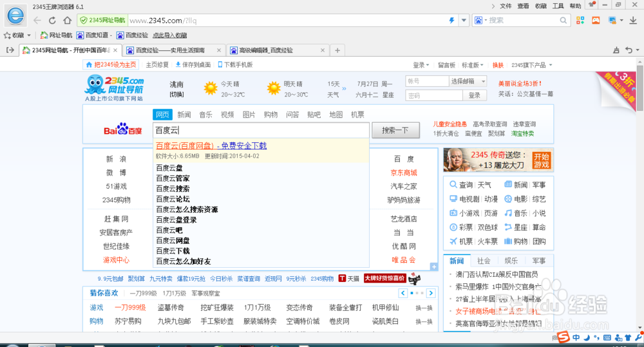Click the Baidu logo

click(123, 129)
